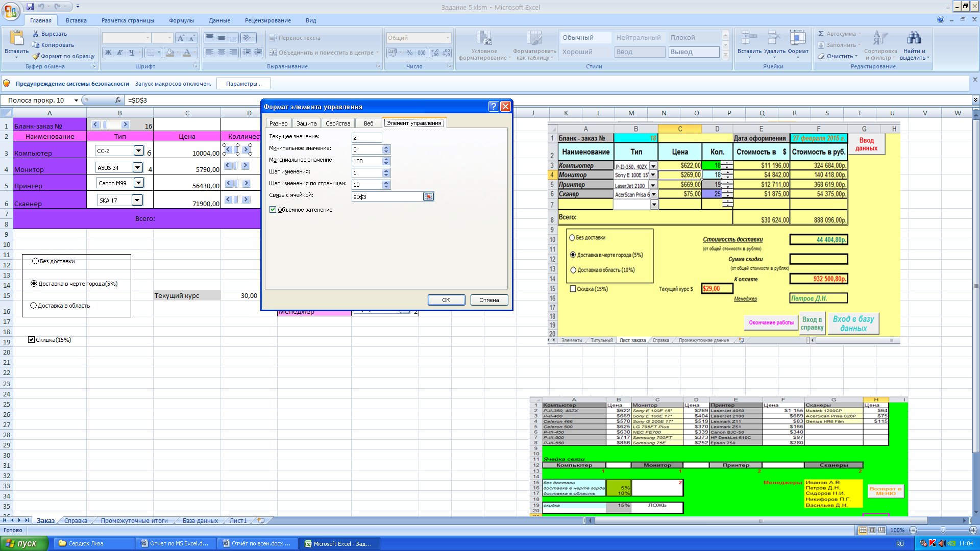
Task: Click the Save icon in quick access toolbar
Action: (x=30, y=7)
